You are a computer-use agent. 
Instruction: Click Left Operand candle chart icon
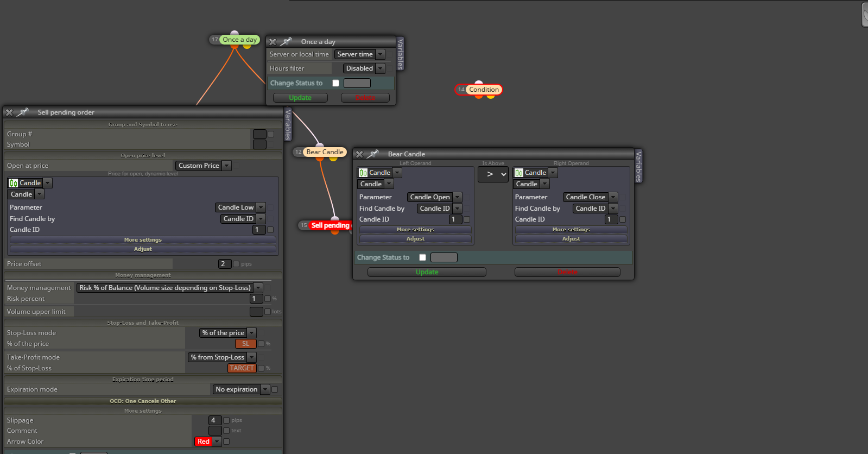(x=363, y=173)
